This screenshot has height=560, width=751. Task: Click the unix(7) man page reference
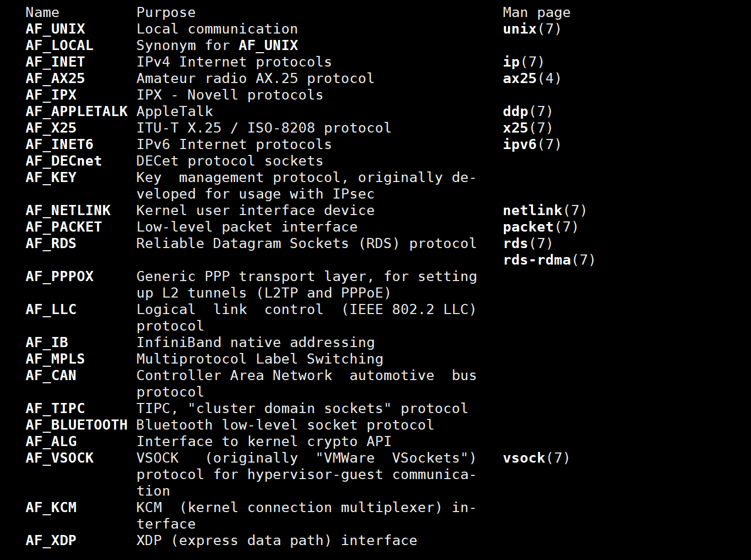pos(532,29)
